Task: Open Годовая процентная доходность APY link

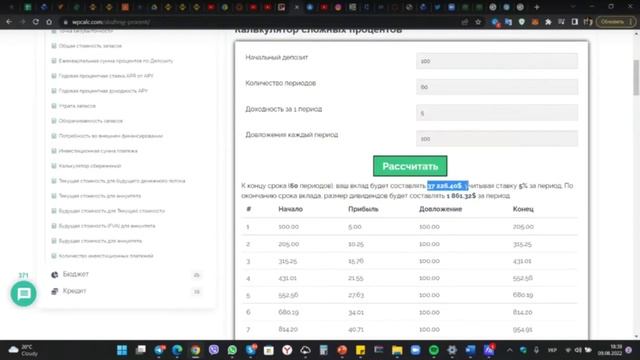Action: (103, 91)
